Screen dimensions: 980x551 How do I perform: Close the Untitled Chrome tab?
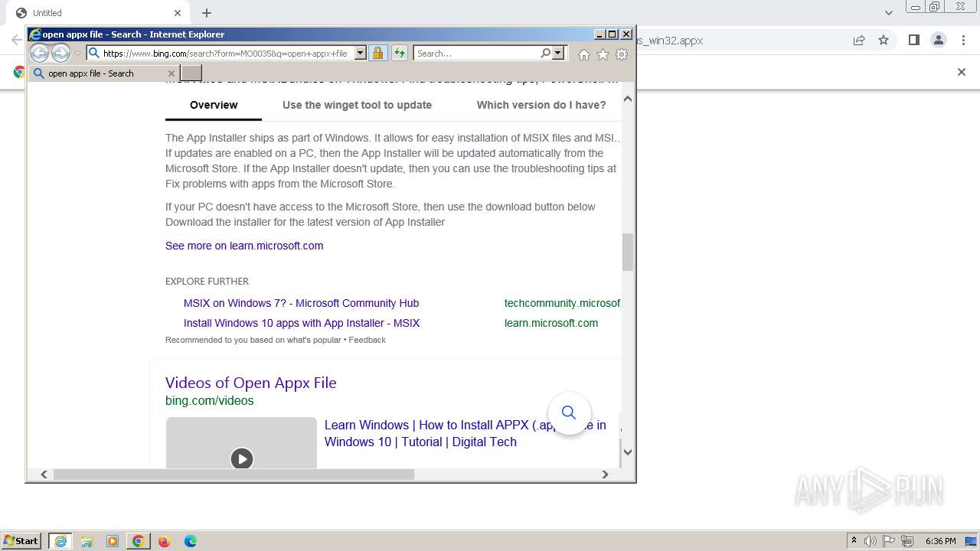(x=178, y=13)
